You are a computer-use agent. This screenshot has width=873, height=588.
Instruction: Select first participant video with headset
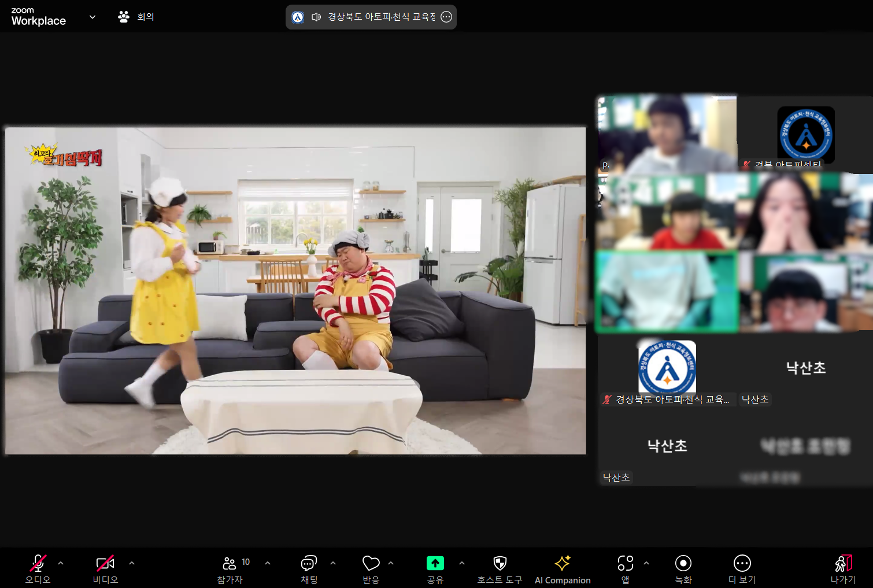click(667, 134)
